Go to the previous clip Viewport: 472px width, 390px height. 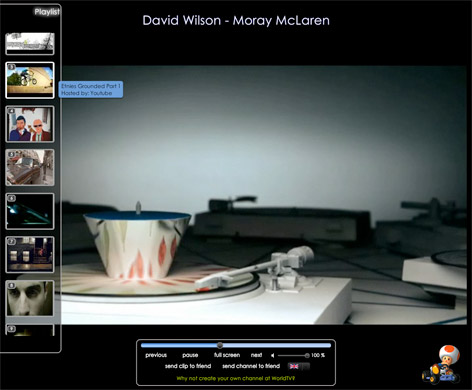(156, 355)
